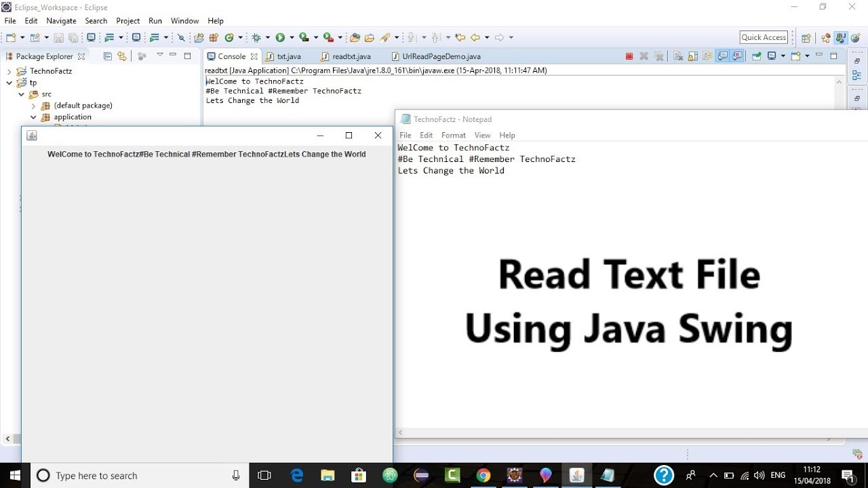Click the Clear Console icon

(x=677, y=56)
